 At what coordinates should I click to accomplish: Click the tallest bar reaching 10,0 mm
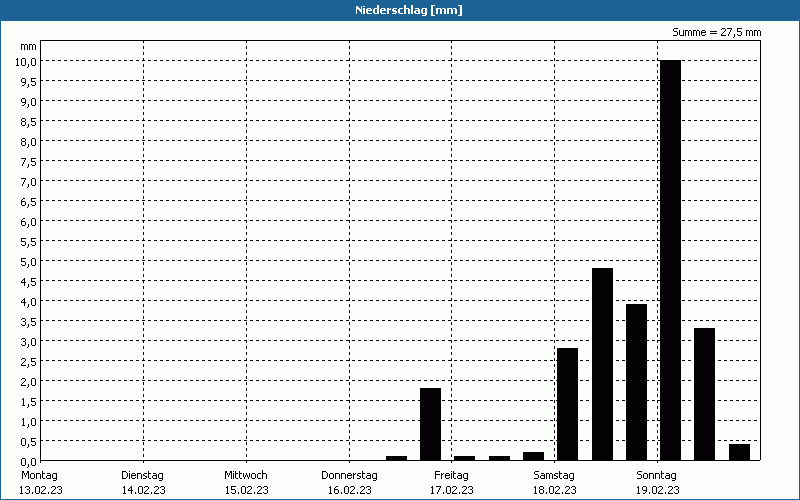pyautogui.click(x=670, y=260)
